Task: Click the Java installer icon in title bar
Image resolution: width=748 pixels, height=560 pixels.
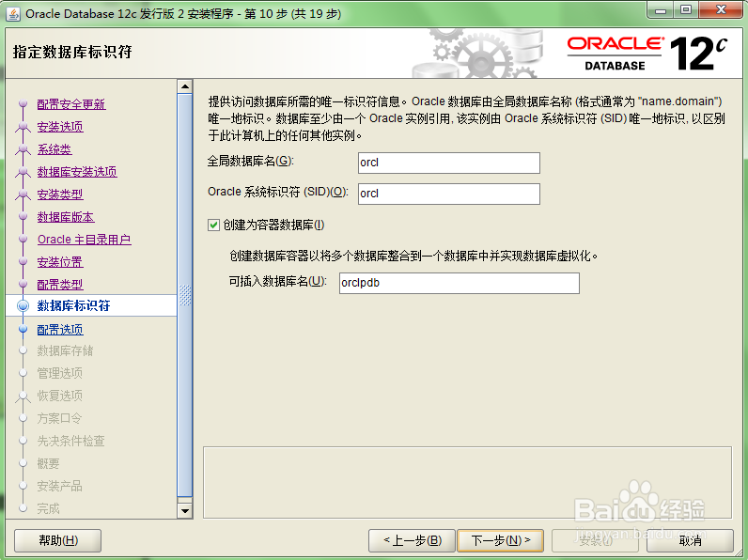Action: click(13, 14)
